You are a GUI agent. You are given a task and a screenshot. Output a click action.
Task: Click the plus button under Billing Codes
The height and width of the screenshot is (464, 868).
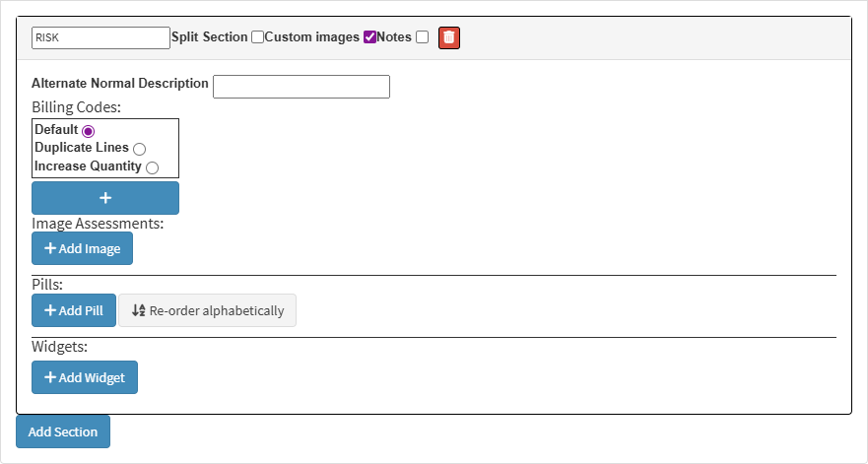click(x=105, y=198)
